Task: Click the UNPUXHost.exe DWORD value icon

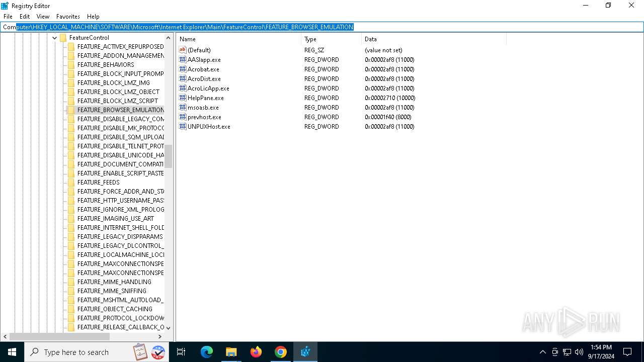Action: click(183, 126)
